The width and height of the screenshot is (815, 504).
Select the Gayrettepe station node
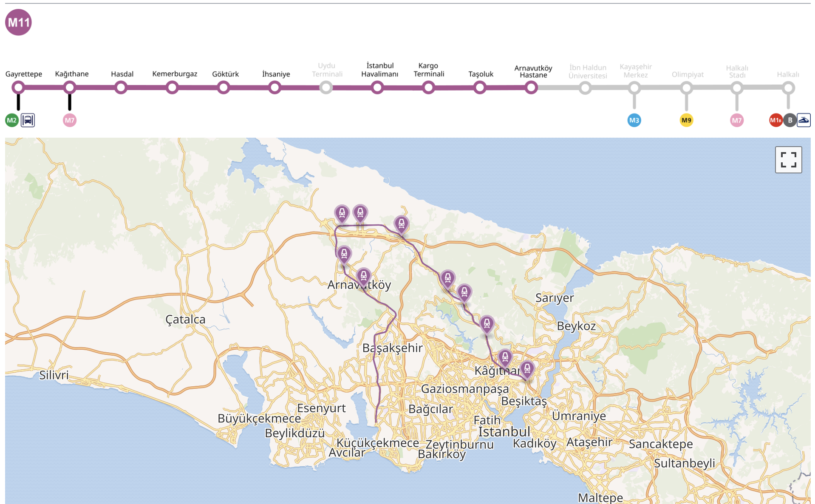[18, 88]
